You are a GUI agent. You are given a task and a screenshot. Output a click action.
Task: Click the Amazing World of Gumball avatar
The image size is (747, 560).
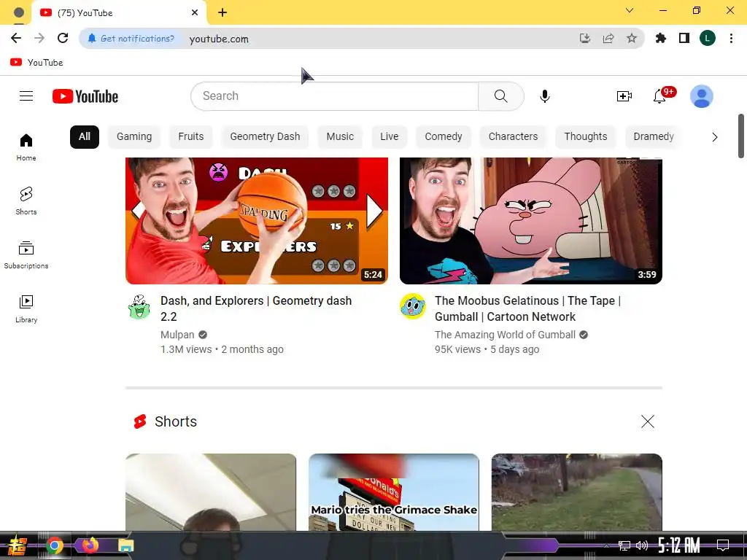tap(413, 306)
